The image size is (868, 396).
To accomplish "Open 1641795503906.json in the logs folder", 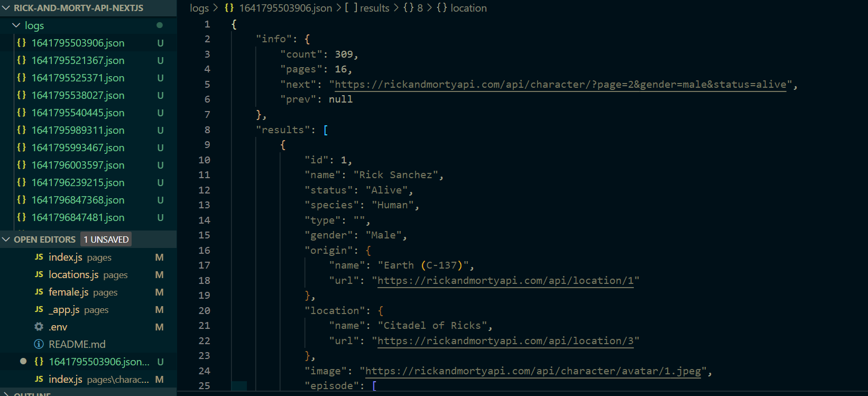I will [x=78, y=43].
